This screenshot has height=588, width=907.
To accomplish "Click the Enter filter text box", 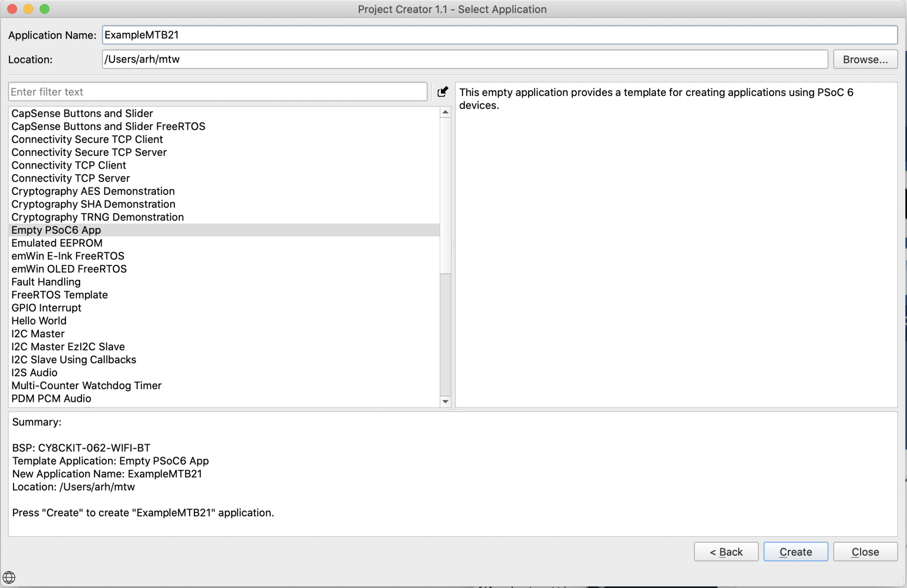I will pos(217,92).
